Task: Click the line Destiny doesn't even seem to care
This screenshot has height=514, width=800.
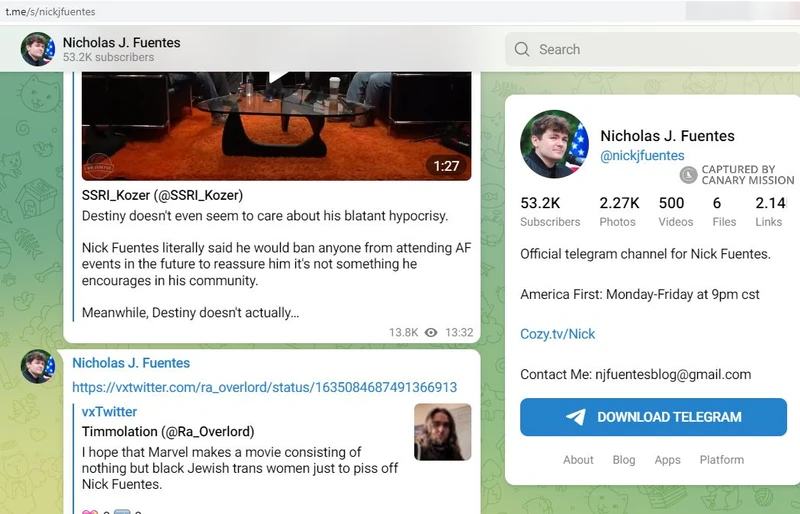Action: click(265, 215)
